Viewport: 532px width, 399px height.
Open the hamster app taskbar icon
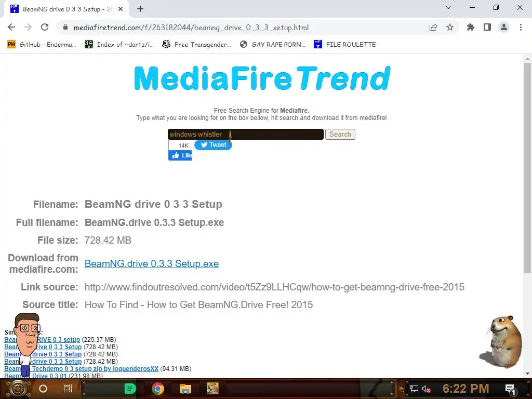[x=212, y=389]
